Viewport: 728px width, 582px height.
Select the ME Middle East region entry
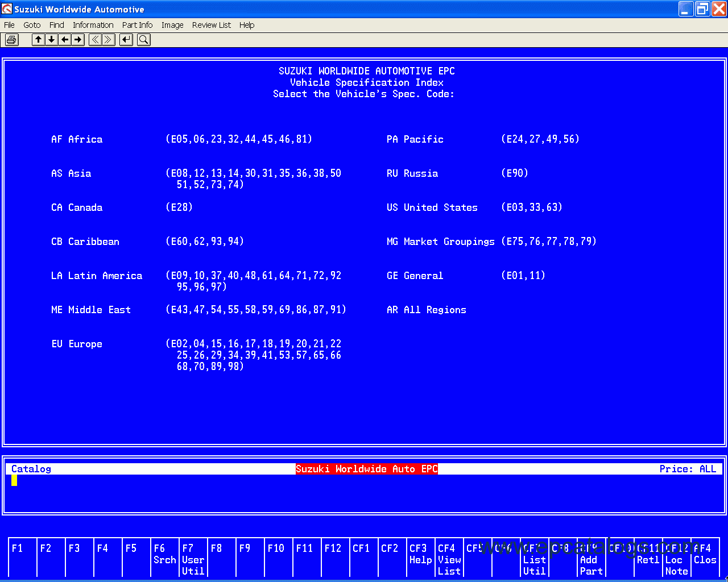(91, 310)
